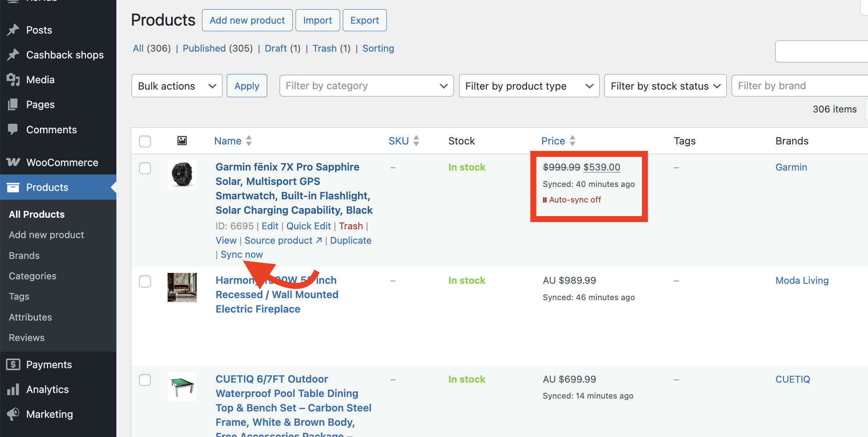Image resolution: width=868 pixels, height=437 pixels.
Task: Click Sync now link for Garmin
Action: pyautogui.click(x=242, y=255)
